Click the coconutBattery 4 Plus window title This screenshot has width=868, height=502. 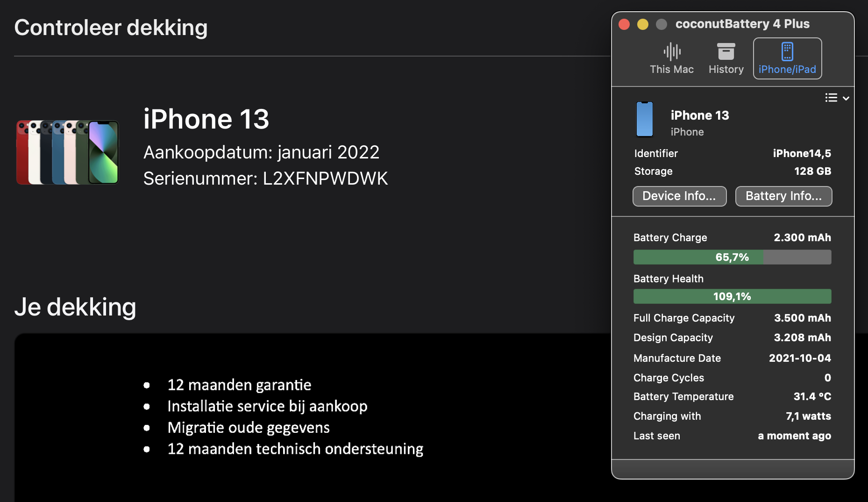pos(742,24)
